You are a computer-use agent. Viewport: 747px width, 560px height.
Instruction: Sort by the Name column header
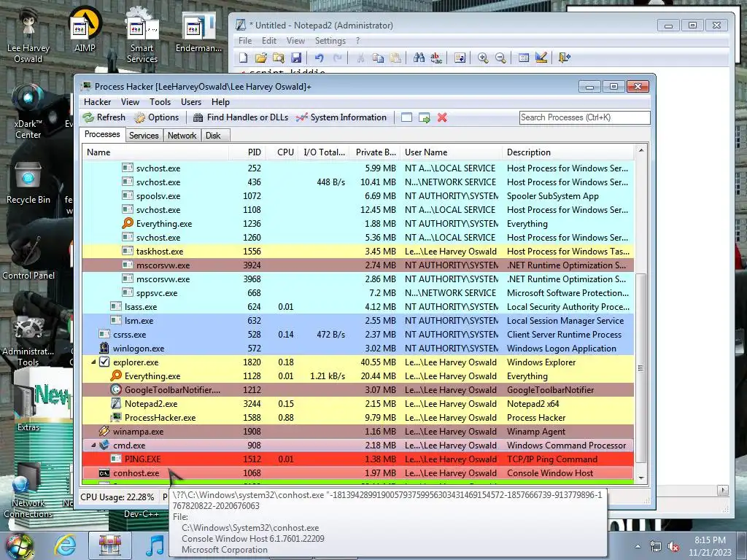click(x=156, y=152)
